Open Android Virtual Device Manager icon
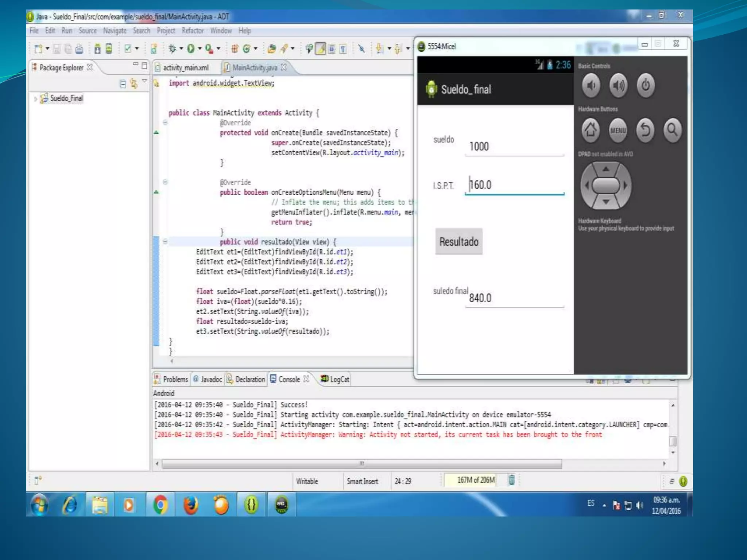Screen dimensions: 747x560 pos(109,48)
